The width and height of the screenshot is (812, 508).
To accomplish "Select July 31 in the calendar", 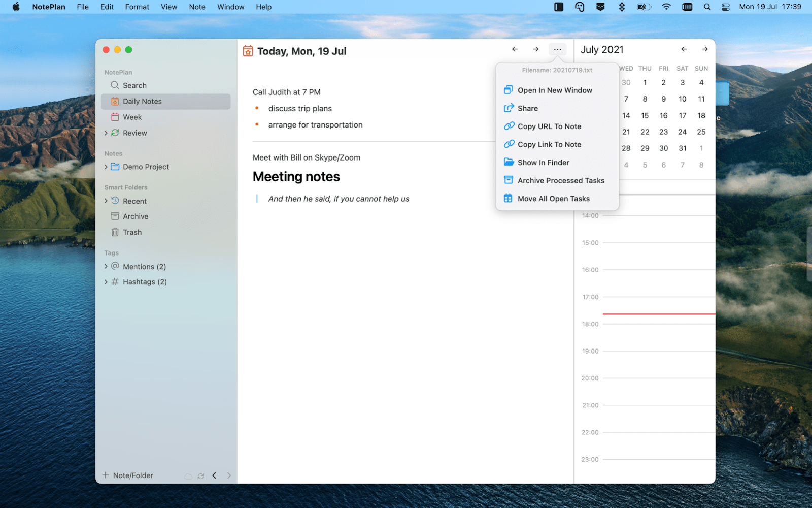I will pyautogui.click(x=683, y=148).
